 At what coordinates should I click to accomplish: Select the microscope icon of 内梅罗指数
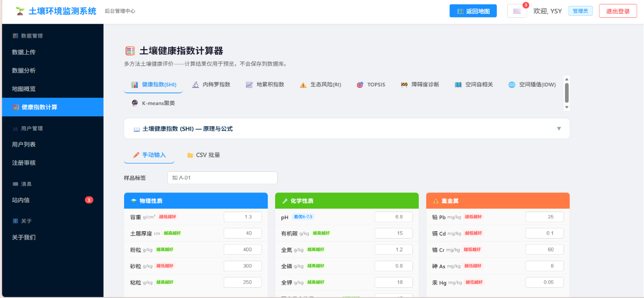(195, 84)
